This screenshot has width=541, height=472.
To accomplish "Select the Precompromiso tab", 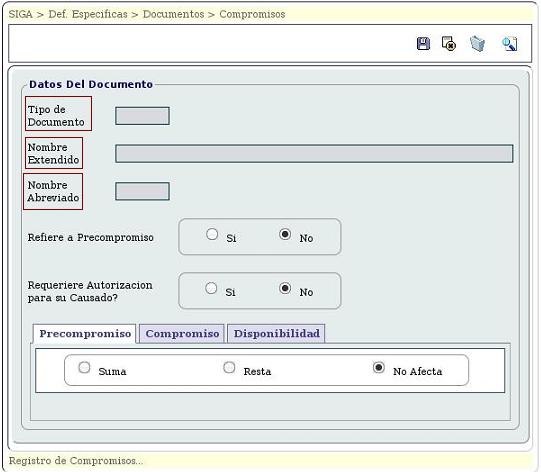I will [85, 334].
